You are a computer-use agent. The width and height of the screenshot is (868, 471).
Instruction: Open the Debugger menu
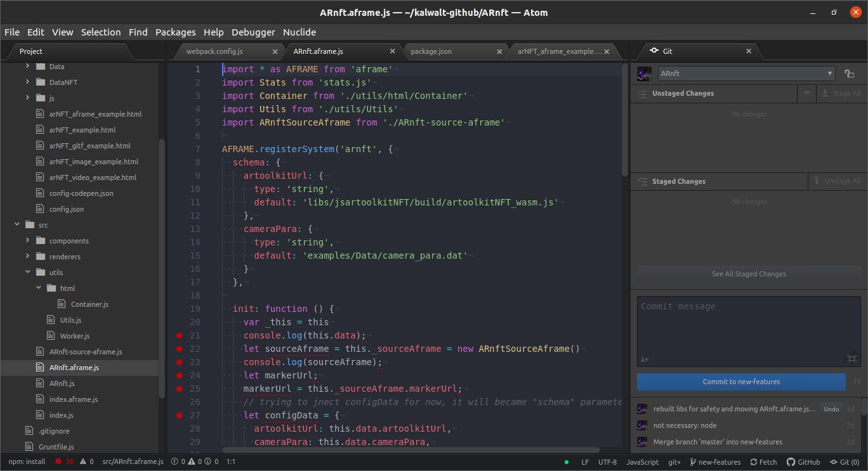point(253,32)
